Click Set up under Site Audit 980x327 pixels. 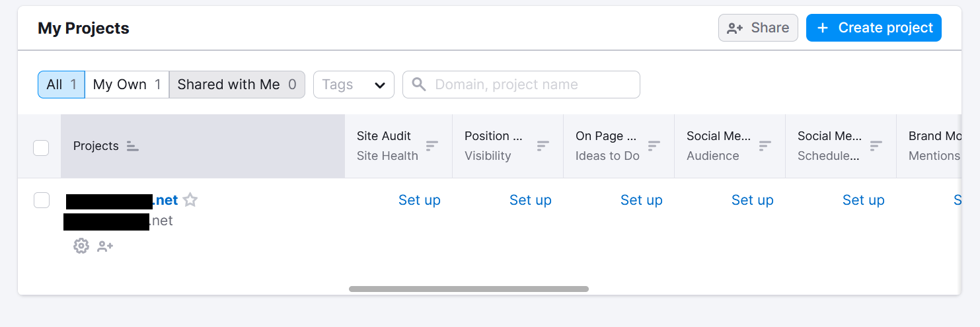pos(419,200)
